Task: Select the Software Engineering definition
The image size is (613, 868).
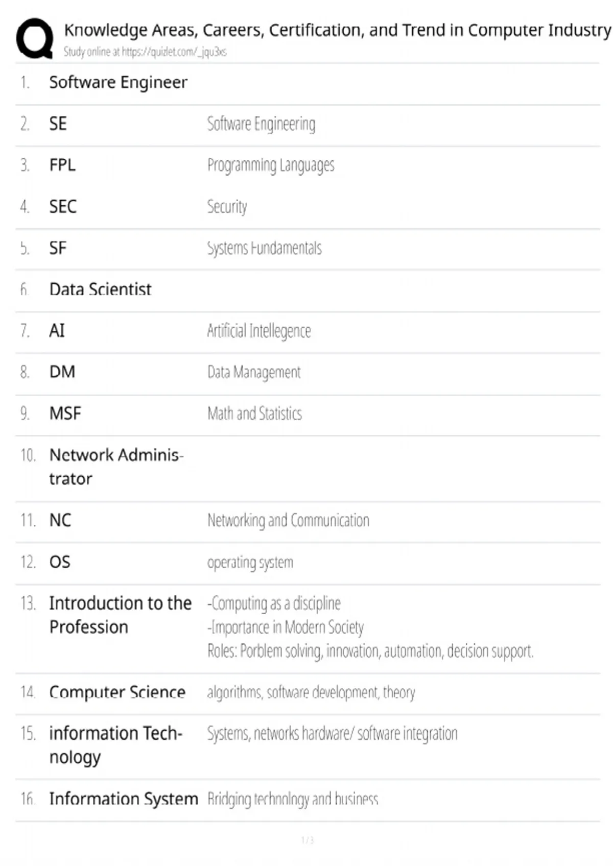Action: (261, 124)
